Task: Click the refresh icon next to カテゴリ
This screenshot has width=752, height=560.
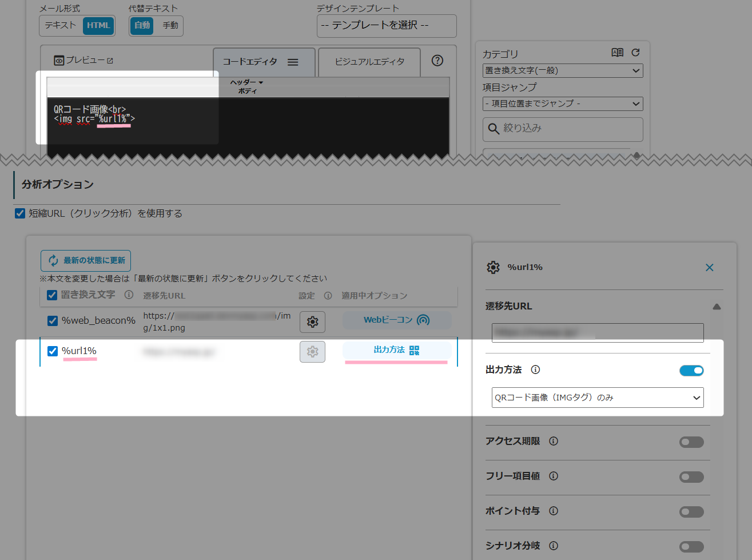Action: [635, 53]
